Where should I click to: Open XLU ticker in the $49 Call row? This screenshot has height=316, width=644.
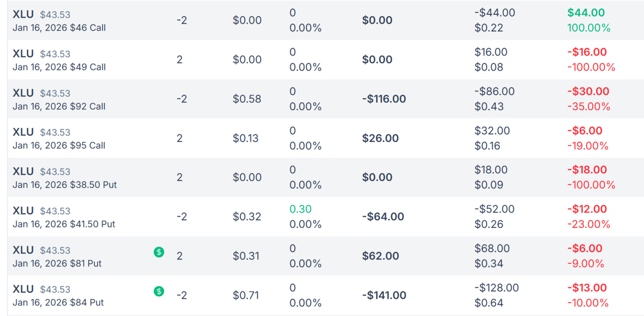click(x=23, y=54)
